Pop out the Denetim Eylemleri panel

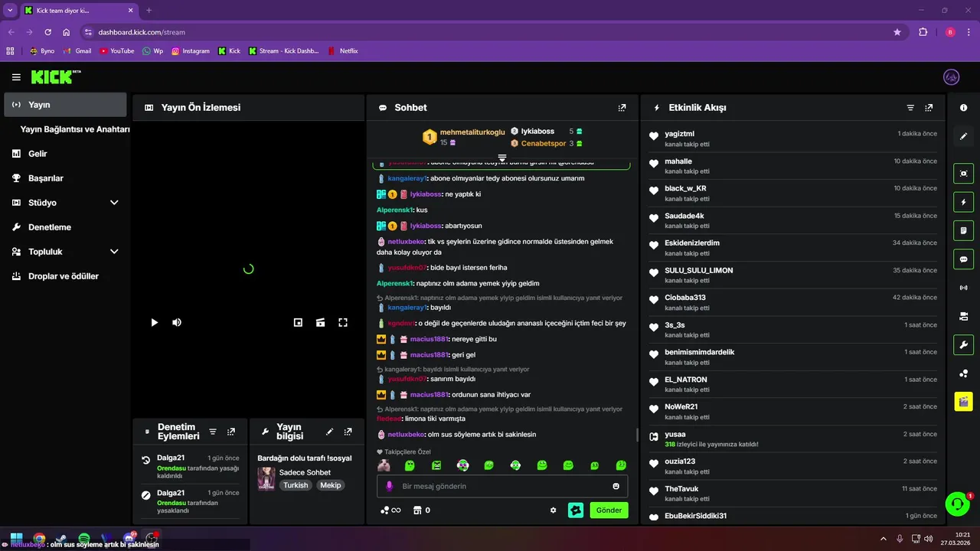click(231, 432)
